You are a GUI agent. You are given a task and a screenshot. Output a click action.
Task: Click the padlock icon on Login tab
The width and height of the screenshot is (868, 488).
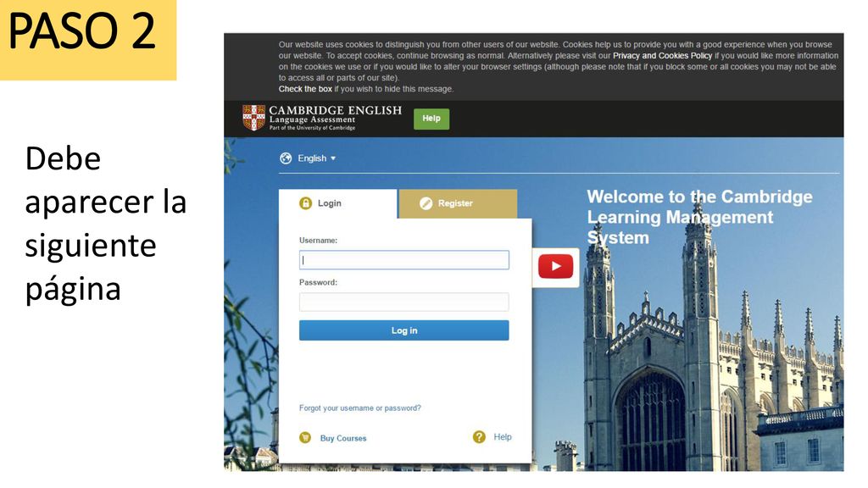tap(305, 203)
